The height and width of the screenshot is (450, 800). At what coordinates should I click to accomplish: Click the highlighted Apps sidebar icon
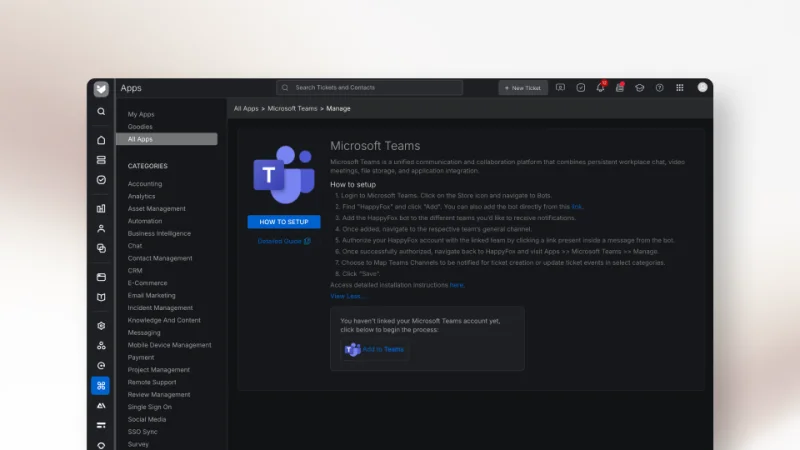[101, 386]
